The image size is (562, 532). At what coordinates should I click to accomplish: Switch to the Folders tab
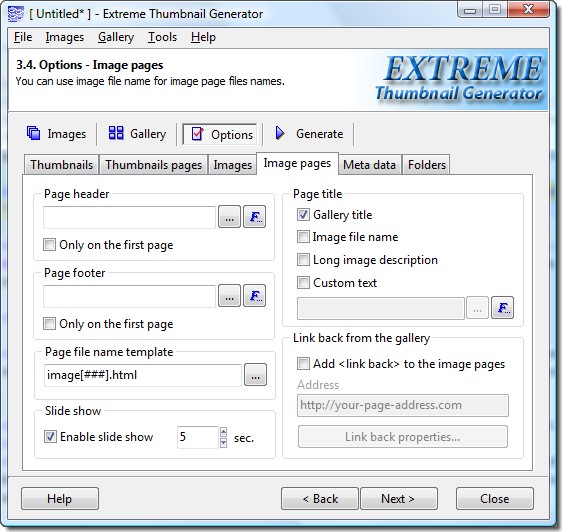pos(427,165)
